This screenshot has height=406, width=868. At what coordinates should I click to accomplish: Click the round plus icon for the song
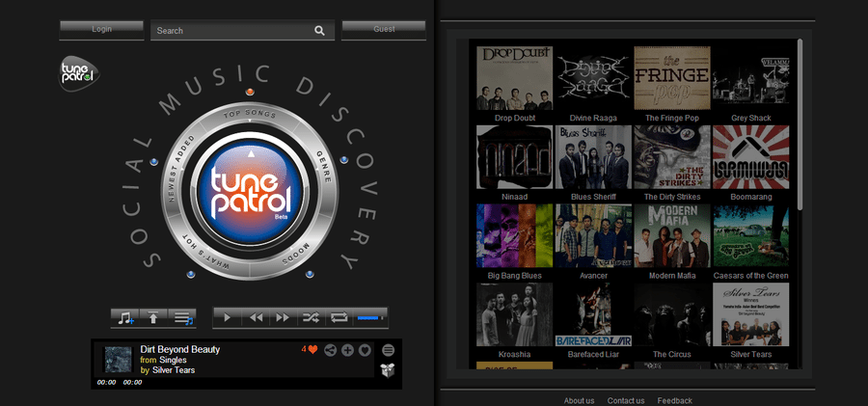[x=347, y=350]
